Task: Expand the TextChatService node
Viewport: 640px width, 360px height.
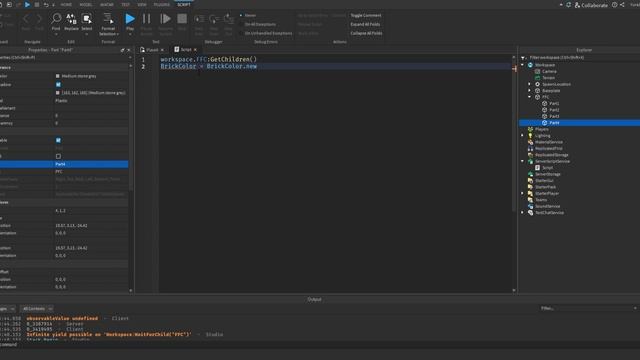Action: coord(522,213)
